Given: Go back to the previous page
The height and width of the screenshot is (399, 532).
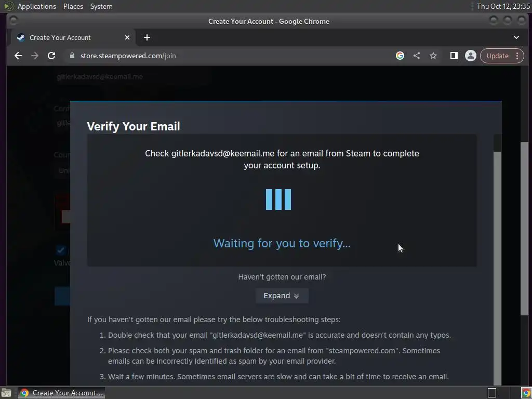Looking at the screenshot, I should (18, 56).
